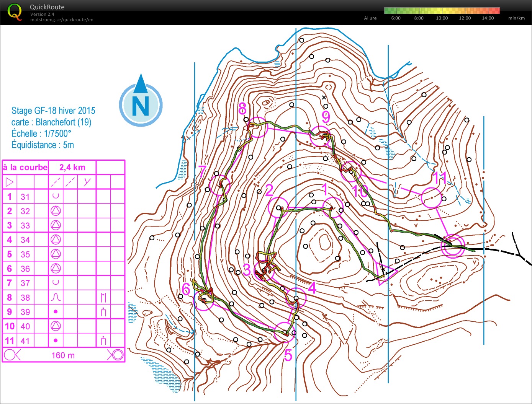
Task: Click control code 33 in the table
Action: click(25, 225)
